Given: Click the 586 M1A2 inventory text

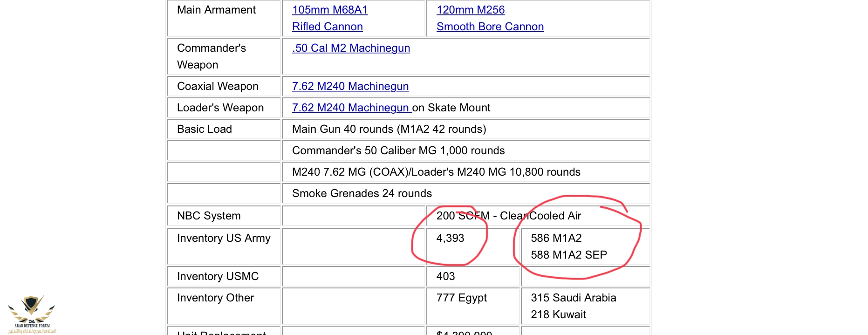Looking at the screenshot, I should click(x=556, y=238).
